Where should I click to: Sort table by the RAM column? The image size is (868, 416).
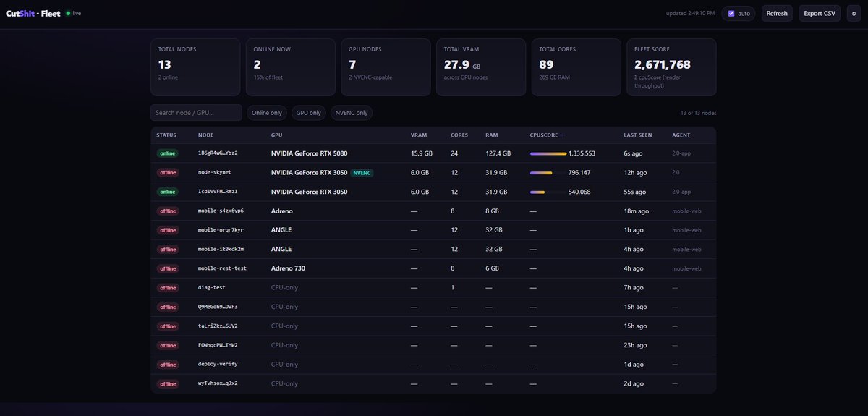pos(492,135)
